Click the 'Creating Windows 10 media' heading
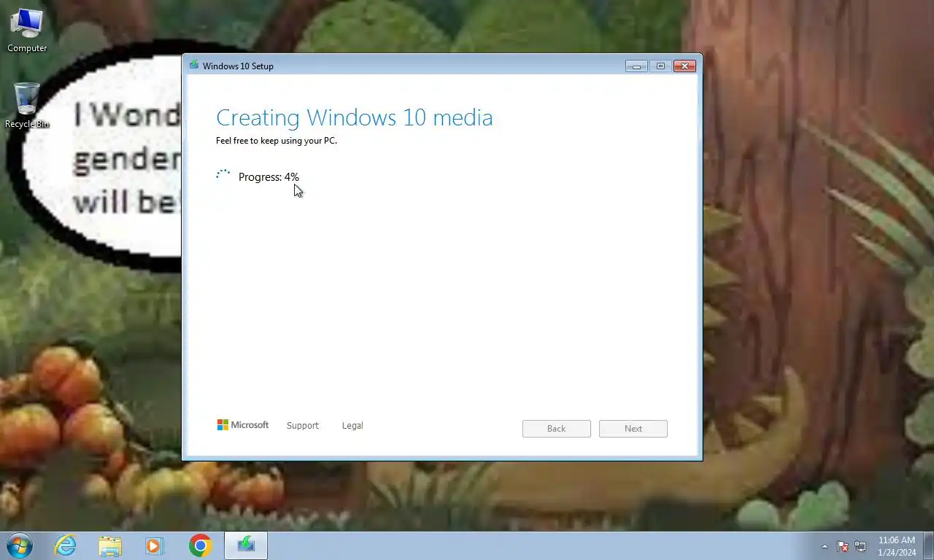Image resolution: width=934 pixels, height=560 pixels. click(355, 117)
